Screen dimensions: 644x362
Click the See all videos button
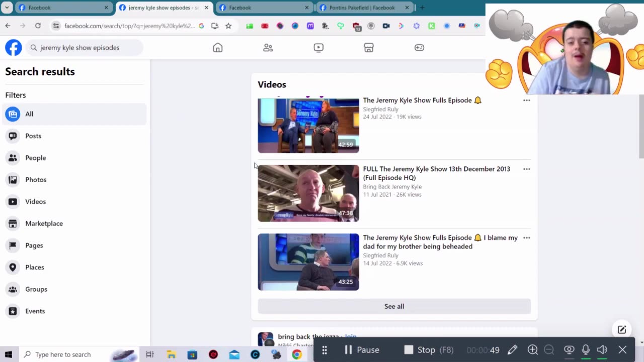tap(394, 306)
